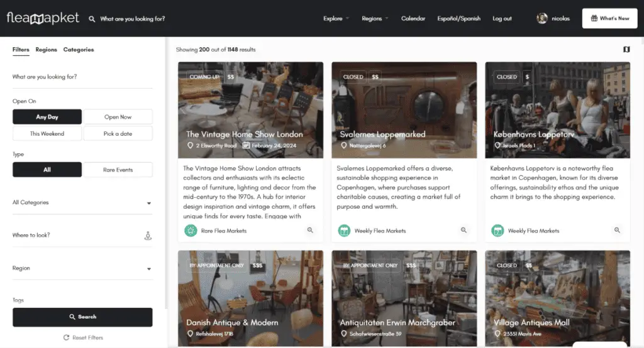Select Any Day open-on option
Viewport: 644px width, 348px height.
(x=47, y=117)
